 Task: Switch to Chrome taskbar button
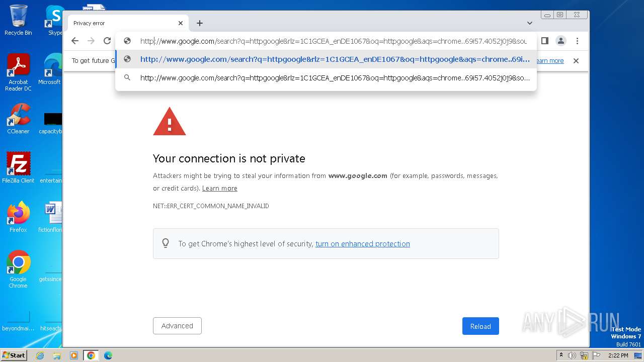pyautogui.click(x=91, y=355)
